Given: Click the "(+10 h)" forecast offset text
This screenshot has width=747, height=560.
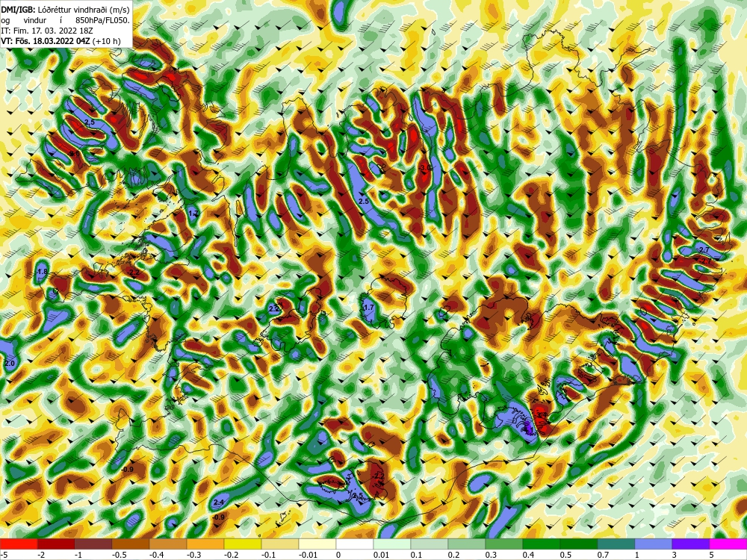Looking at the screenshot, I should coord(106,41).
